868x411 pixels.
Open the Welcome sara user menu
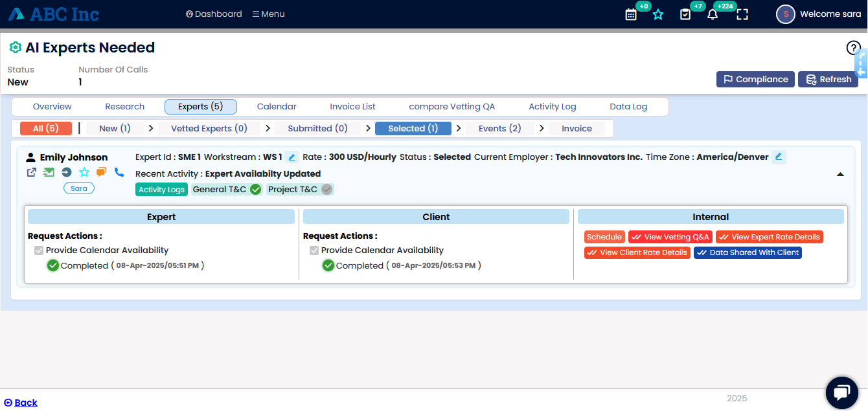click(819, 14)
